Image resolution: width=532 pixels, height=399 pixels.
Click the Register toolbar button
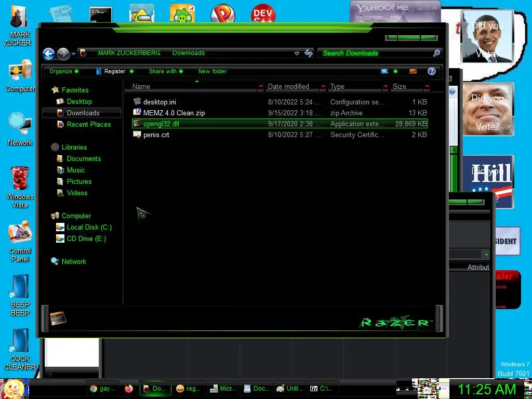[114, 71]
